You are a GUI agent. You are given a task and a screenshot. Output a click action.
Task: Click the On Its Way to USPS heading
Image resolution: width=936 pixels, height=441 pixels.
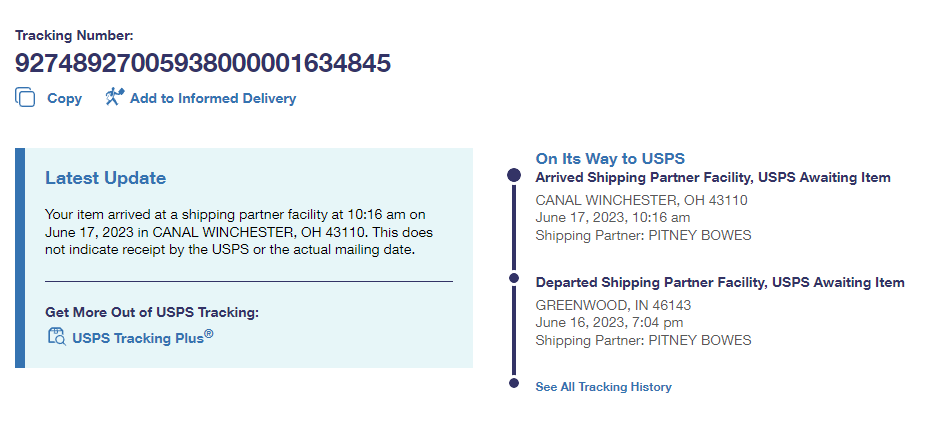coord(610,159)
